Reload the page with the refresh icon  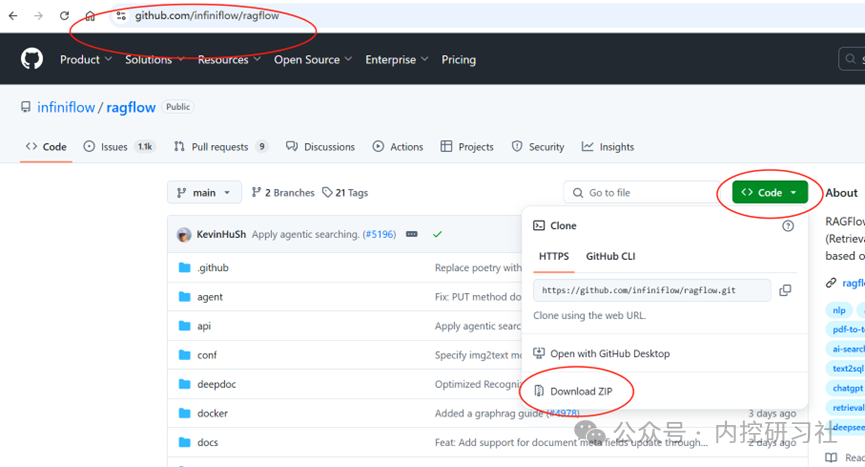click(x=64, y=16)
